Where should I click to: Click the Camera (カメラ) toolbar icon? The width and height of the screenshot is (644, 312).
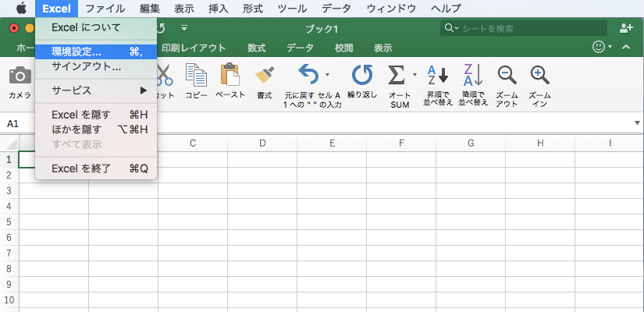coord(20,76)
